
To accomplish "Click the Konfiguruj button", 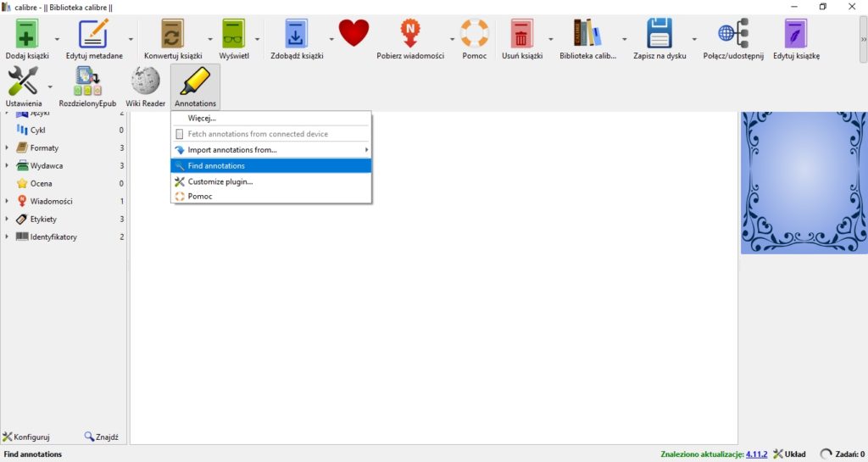I will pyautogui.click(x=26, y=437).
